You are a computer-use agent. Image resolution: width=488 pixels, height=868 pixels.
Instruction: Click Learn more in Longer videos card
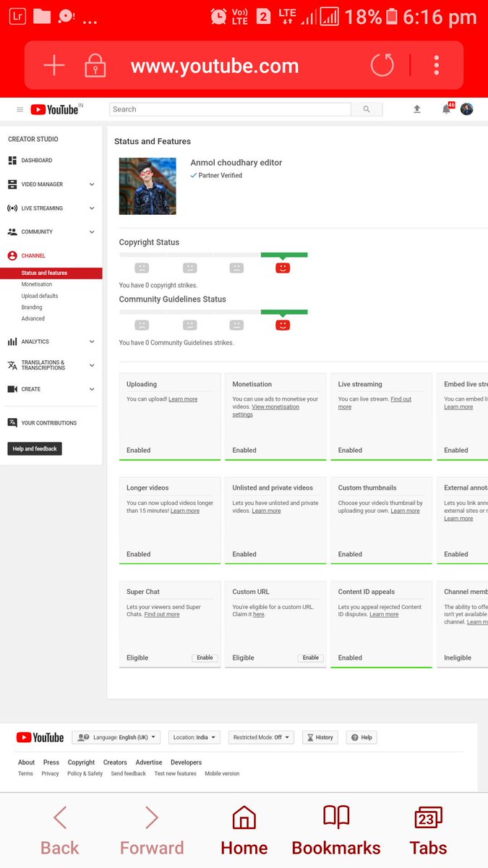185,511
